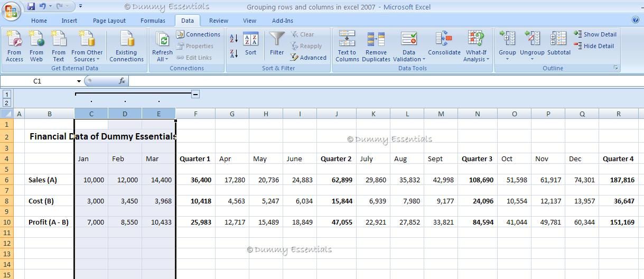Switch to the View tab
This screenshot has width=644, height=279.
(249, 21)
